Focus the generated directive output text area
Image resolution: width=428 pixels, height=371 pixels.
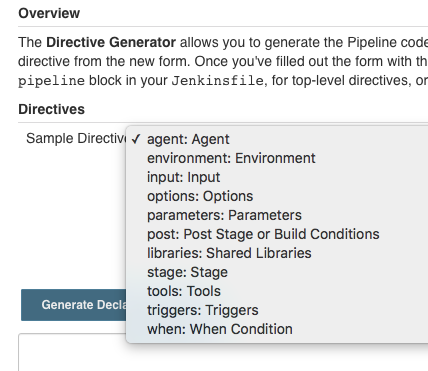[x=223, y=352]
